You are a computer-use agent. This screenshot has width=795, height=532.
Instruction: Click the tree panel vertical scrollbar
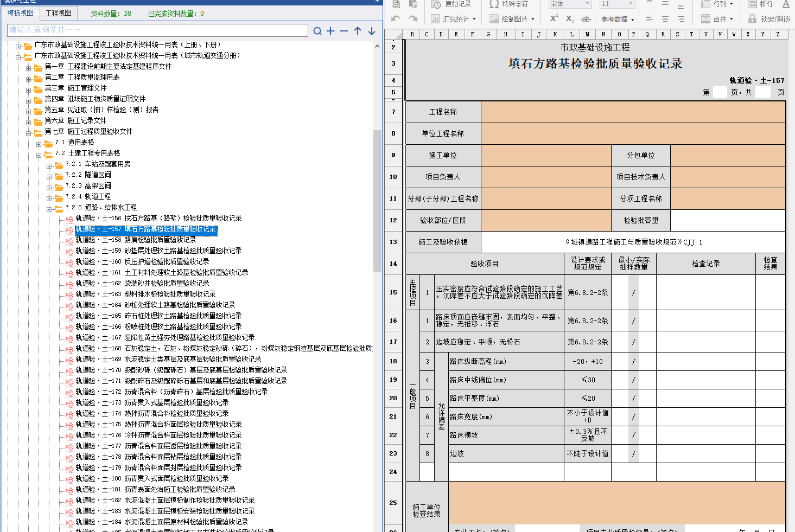(x=377, y=201)
